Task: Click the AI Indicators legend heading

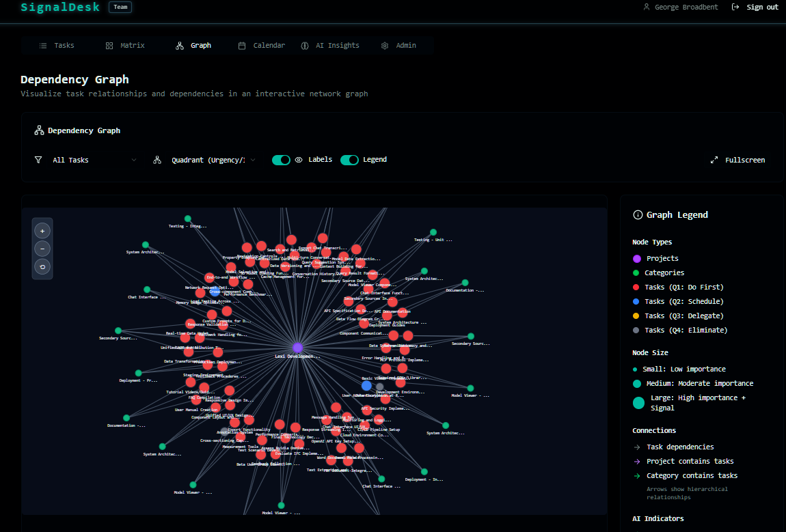Action: tap(658, 518)
